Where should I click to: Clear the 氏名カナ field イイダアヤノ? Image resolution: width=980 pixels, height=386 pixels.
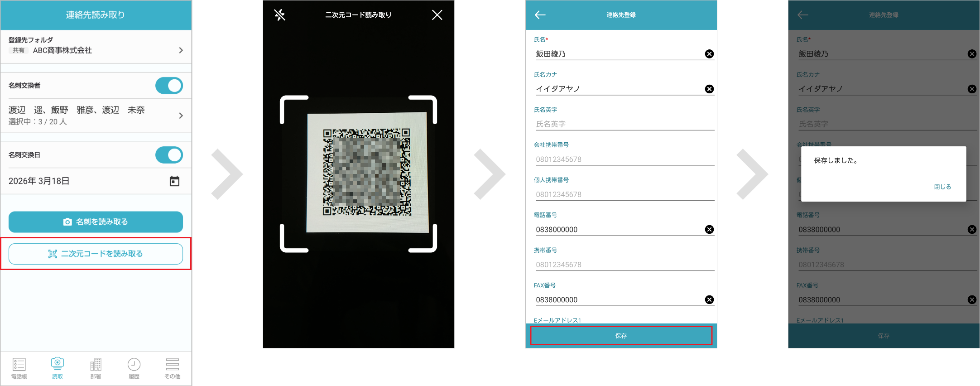[x=709, y=89]
